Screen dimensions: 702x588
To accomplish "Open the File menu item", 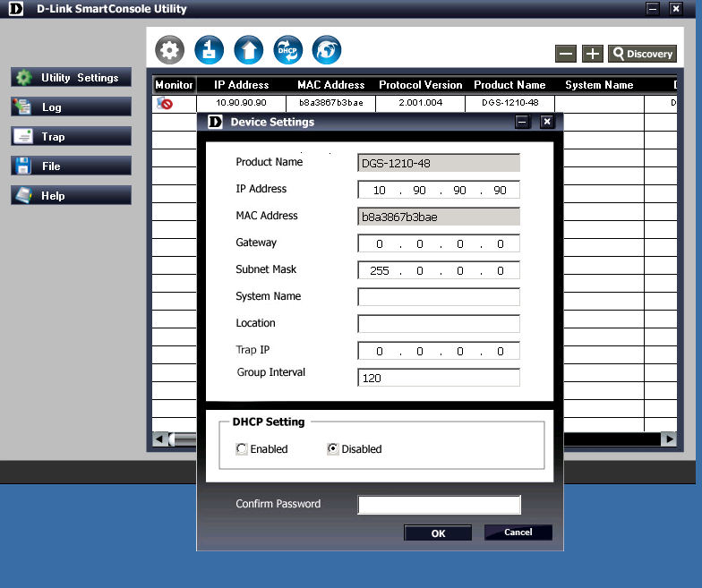I will click(71, 166).
